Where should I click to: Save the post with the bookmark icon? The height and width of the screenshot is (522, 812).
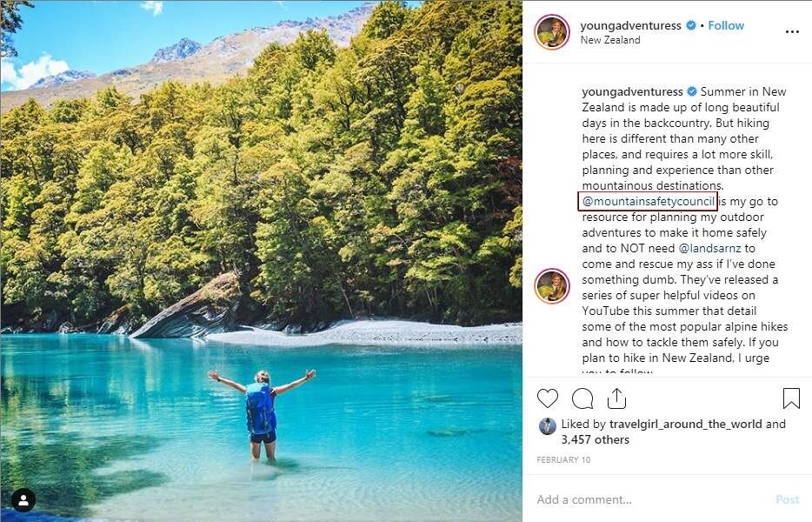(791, 398)
